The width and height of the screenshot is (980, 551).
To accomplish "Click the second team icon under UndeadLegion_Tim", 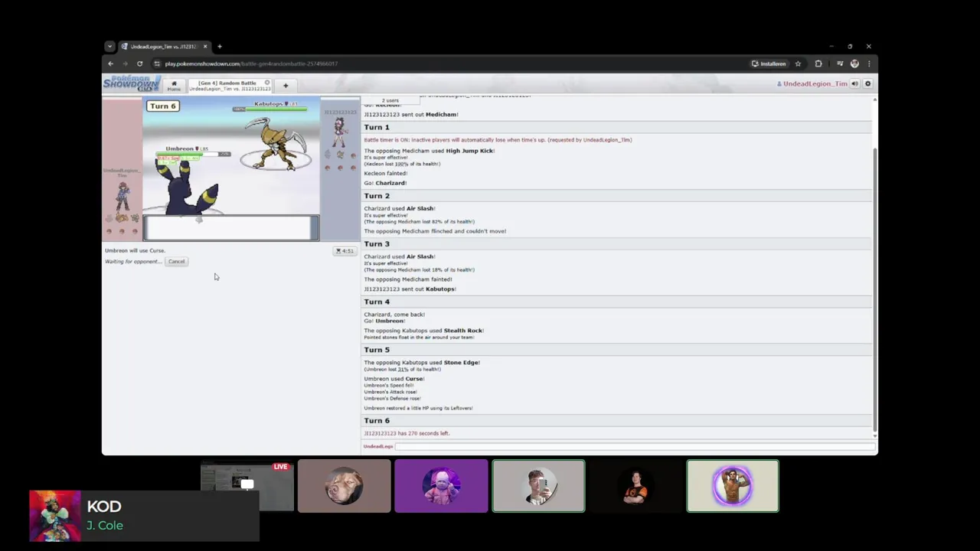I will pos(122,219).
